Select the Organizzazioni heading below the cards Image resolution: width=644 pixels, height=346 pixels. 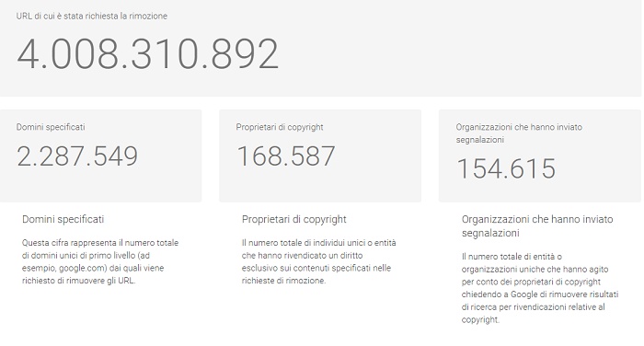[537, 226]
